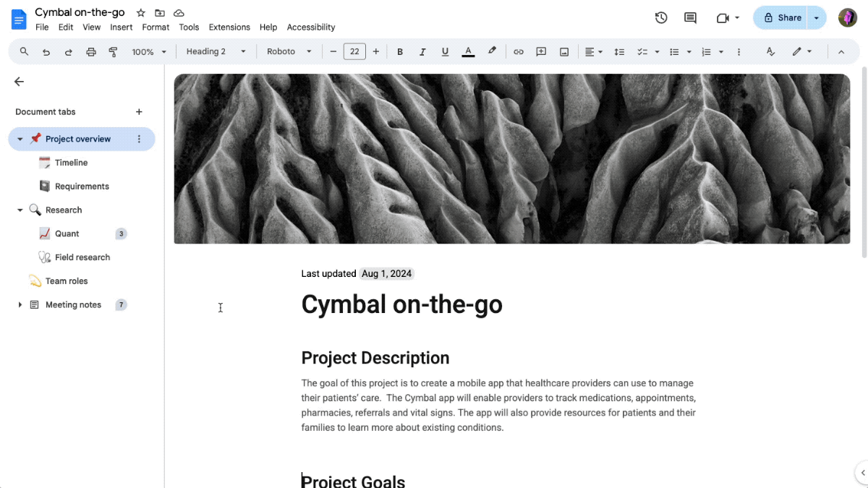Screen dimensions: 868x488
Task: Insert an image using the toolbar icon
Action: click(564, 51)
